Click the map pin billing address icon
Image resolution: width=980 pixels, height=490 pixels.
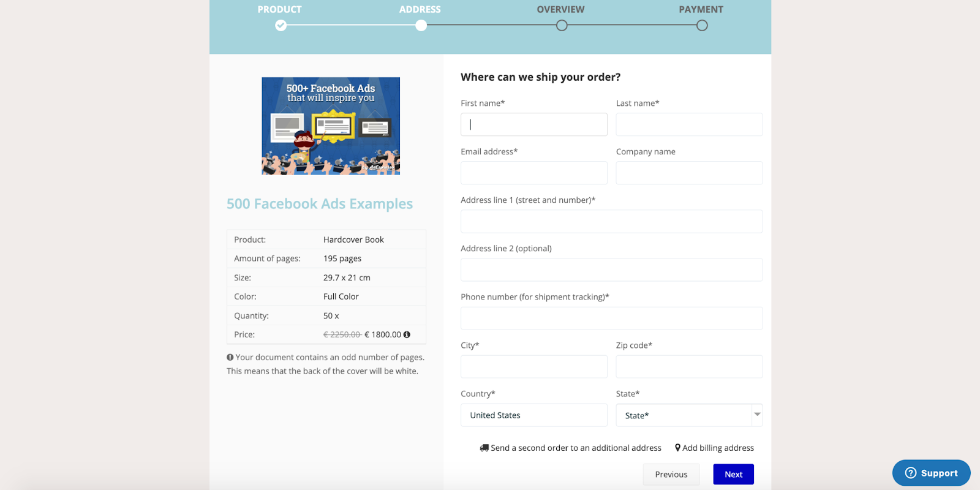pos(677,448)
